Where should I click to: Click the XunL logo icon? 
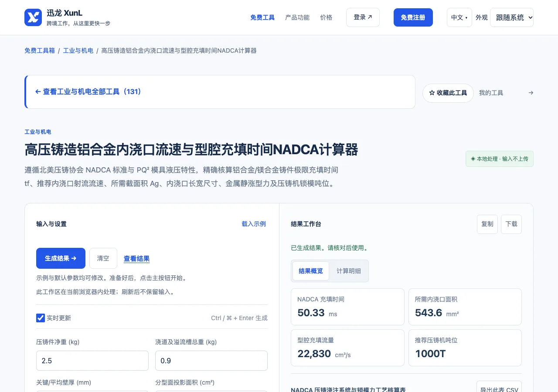click(33, 17)
